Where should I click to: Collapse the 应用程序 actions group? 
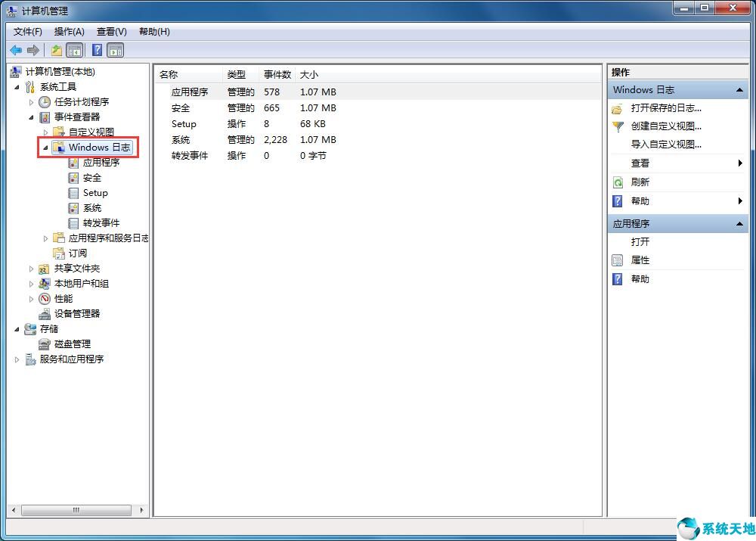click(x=739, y=223)
